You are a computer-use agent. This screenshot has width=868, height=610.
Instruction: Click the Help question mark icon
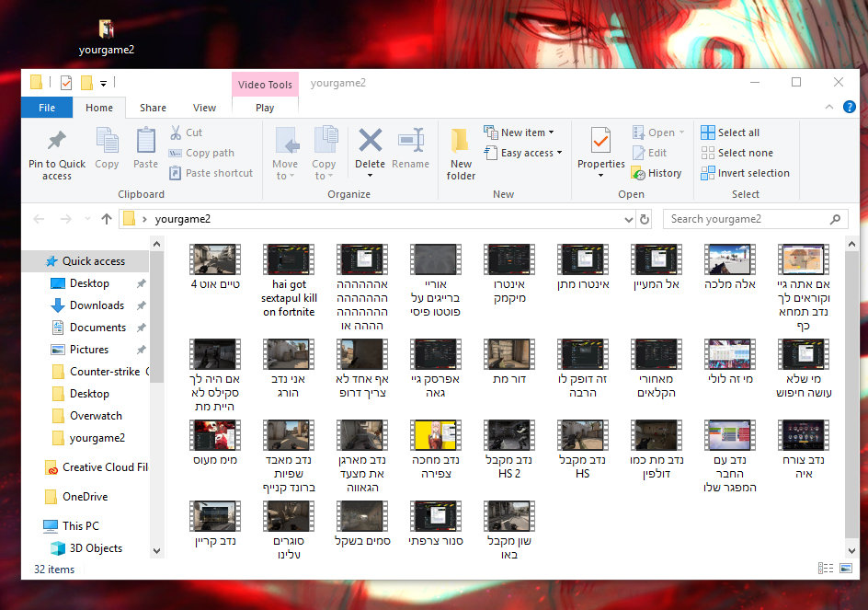coord(850,107)
